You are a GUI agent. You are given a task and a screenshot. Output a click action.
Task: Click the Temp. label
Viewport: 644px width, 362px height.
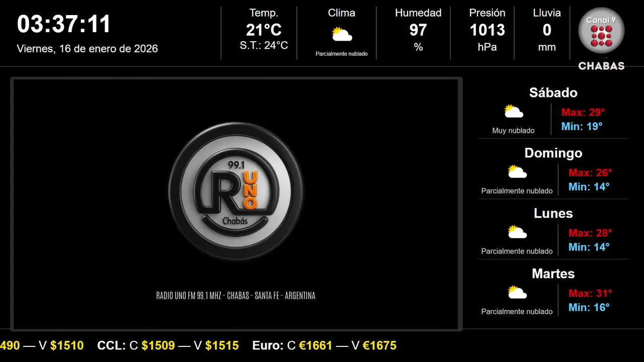(264, 13)
